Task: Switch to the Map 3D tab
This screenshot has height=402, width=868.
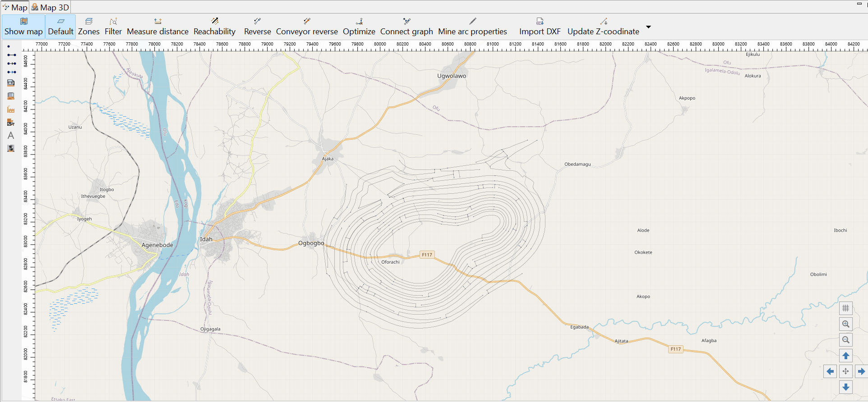Action: pyautogui.click(x=50, y=7)
